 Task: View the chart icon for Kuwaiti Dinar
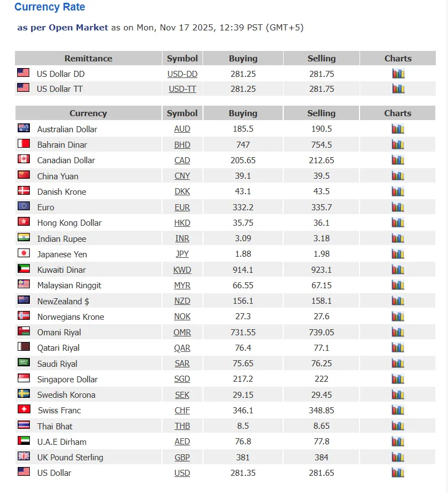398,269
